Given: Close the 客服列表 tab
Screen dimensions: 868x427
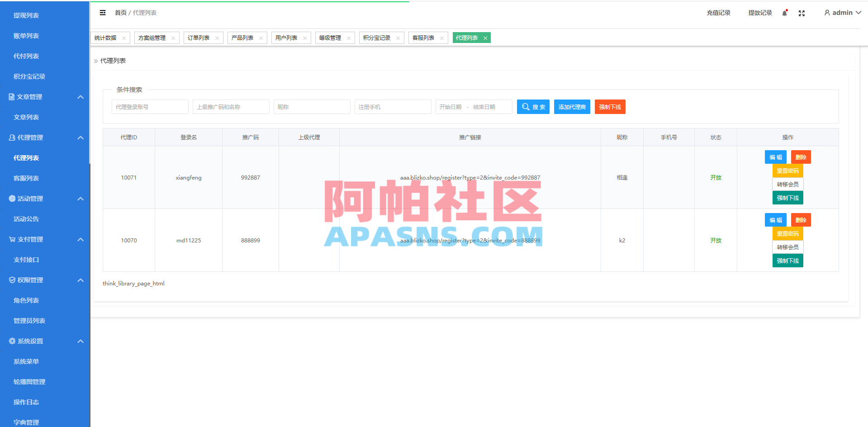Looking at the screenshot, I should (442, 38).
